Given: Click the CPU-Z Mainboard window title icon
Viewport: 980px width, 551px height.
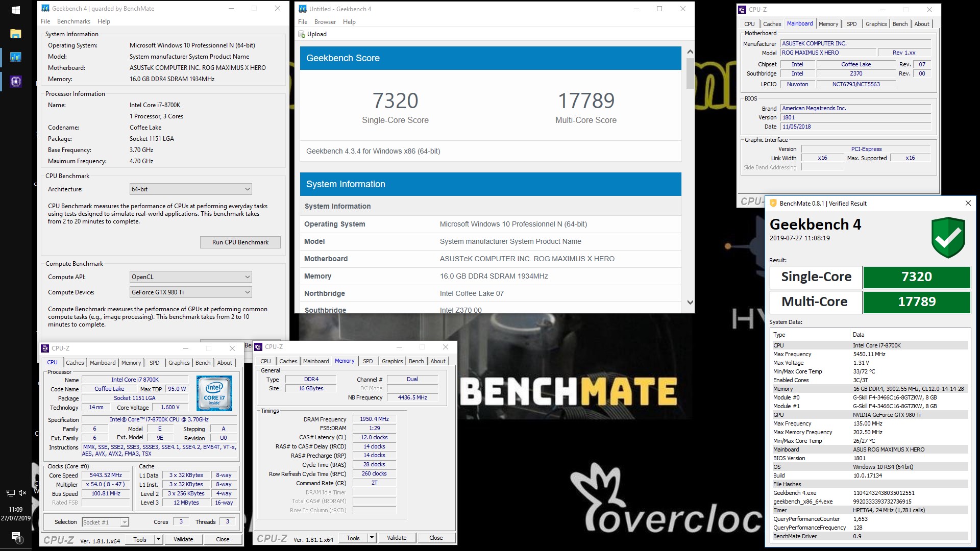Looking at the screenshot, I should (x=743, y=9).
